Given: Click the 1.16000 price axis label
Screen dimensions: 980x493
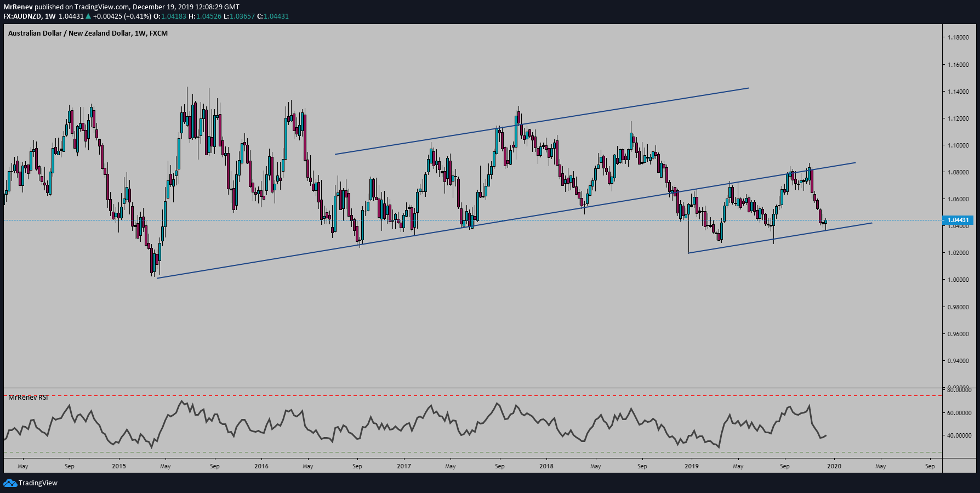Looking at the screenshot, I should (958, 65).
